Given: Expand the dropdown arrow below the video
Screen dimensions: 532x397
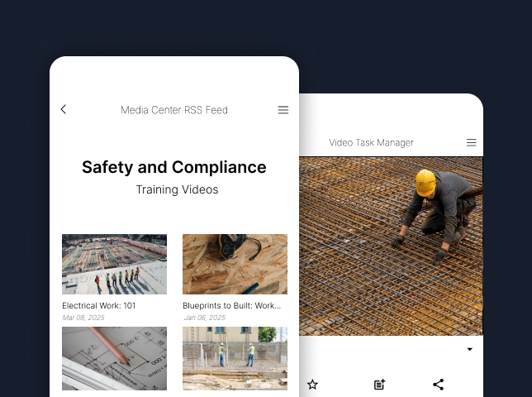Looking at the screenshot, I should pos(470,349).
